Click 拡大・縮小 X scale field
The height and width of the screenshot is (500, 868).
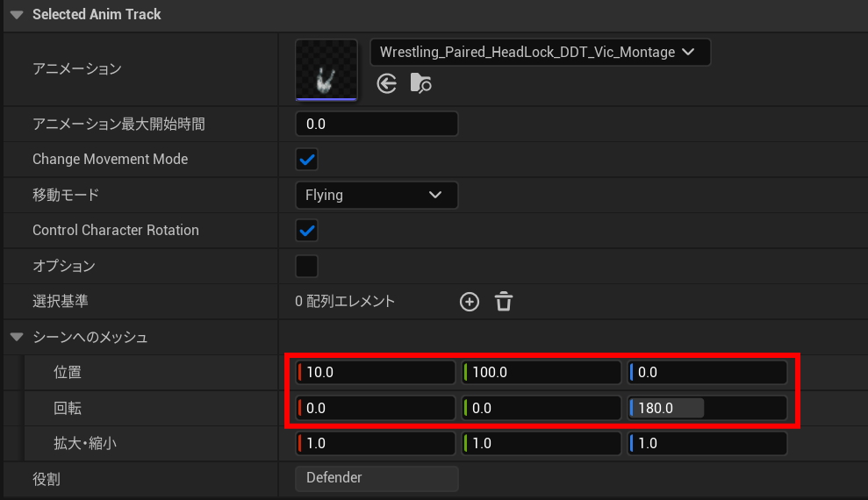click(376, 444)
